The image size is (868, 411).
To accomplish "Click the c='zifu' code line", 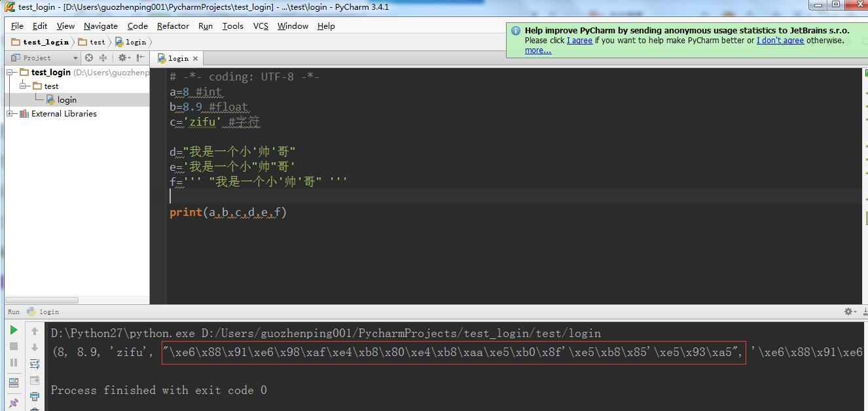I will (215, 122).
